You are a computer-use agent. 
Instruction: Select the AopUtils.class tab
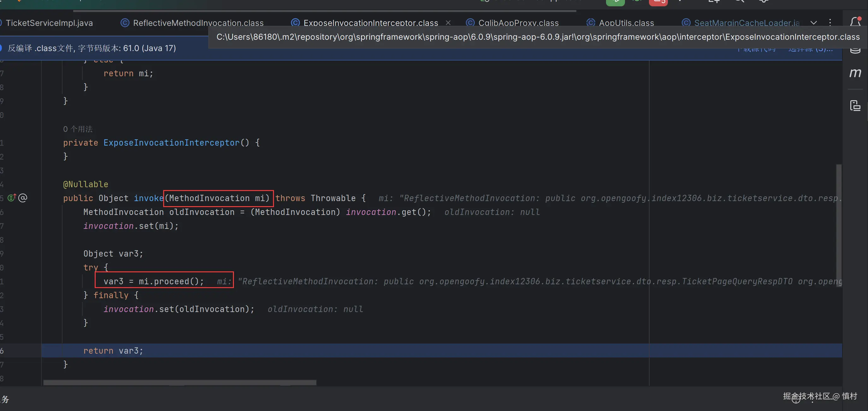[x=626, y=23]
